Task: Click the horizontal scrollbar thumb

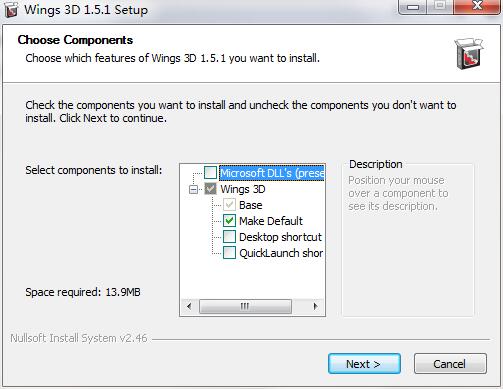Action: (245, 306)
